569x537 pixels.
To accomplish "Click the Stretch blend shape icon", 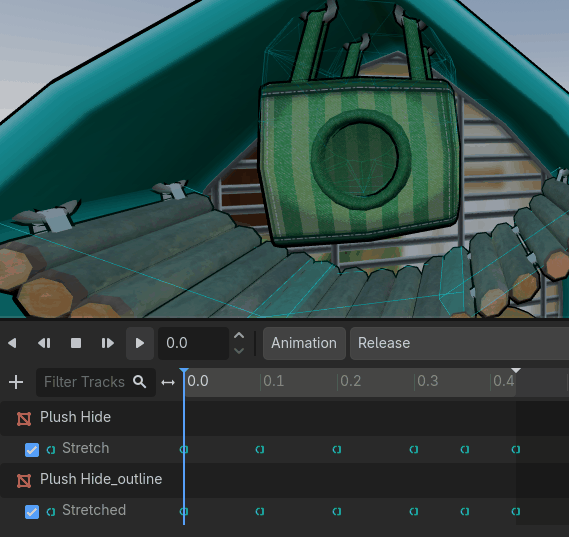I will click(x=51, y=450).
